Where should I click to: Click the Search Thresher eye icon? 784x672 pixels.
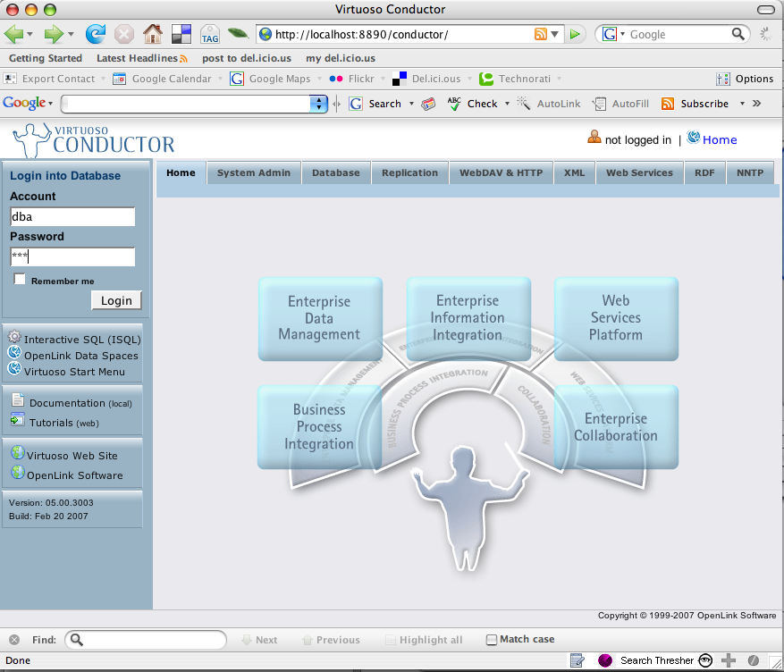pos(705,660)
